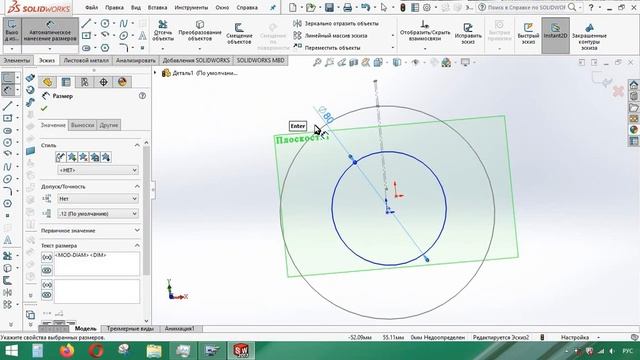Switch to Листовой металл ribbon tab
This screenshot has height=360, width=640.
coord(86,60)
